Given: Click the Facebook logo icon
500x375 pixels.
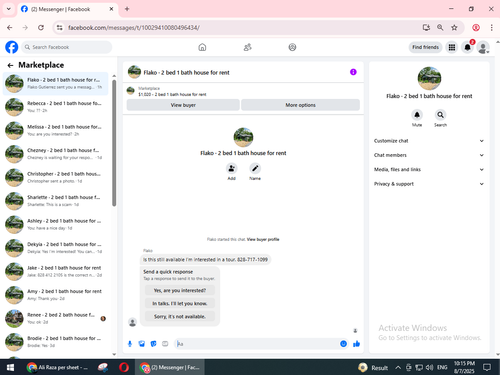Looking at the screenshot, I should [x=12, y=47].
